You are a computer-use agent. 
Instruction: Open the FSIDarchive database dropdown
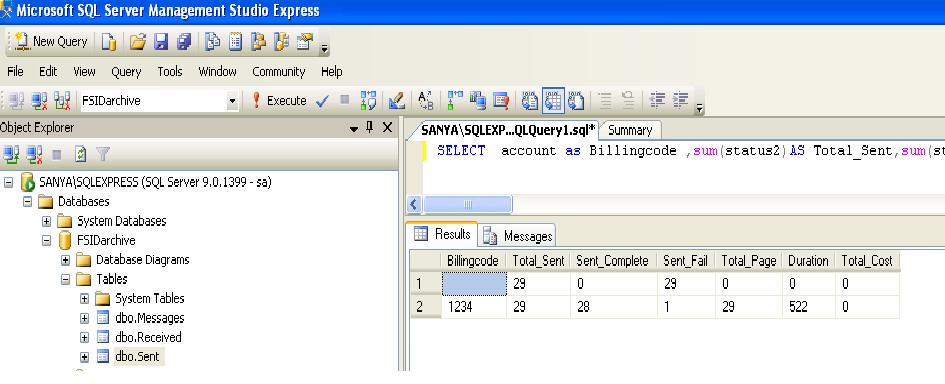point(233,101)
